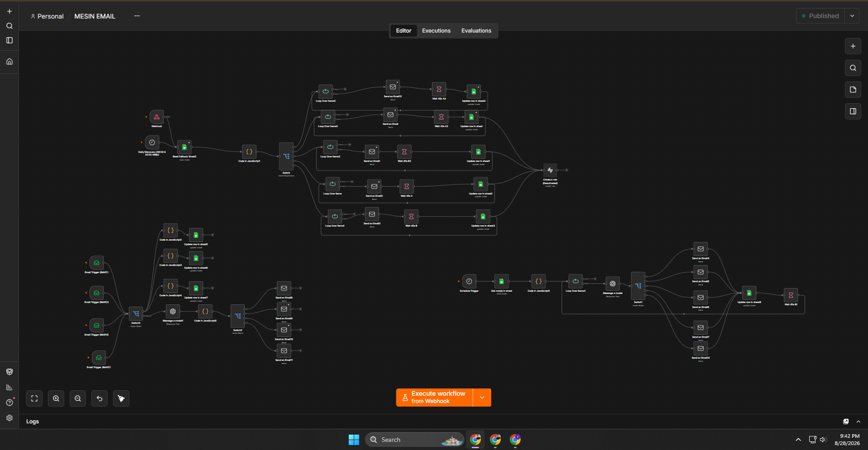Click the Update row in sheet8 node
This screenshot has width=868, height=450.
click(749, 293)
